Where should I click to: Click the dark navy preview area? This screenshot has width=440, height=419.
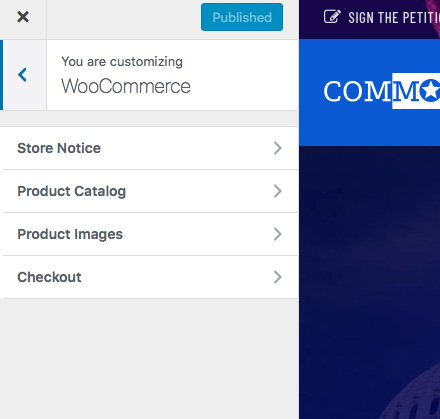pos(369,282)
